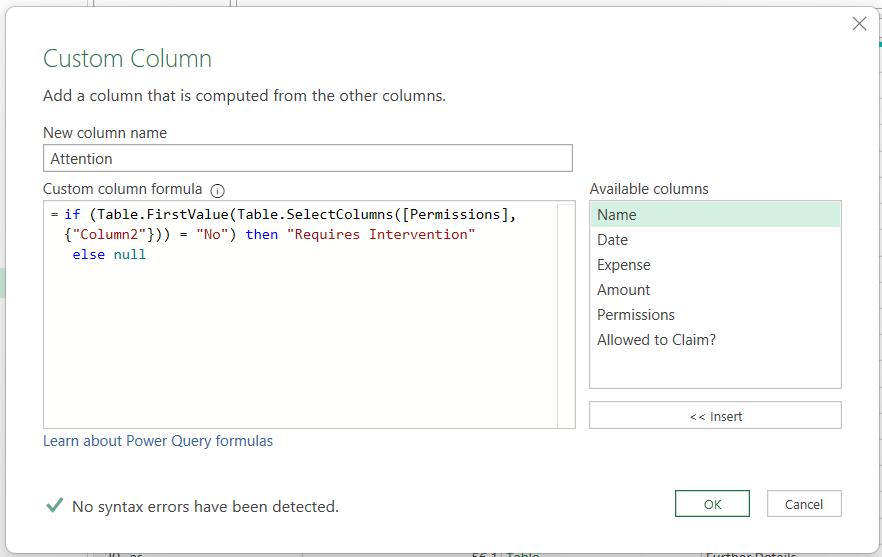Close the Custom Column dialog
This screenshot has width=882, height=557.
pyautogui.click(x=859, y=24)
